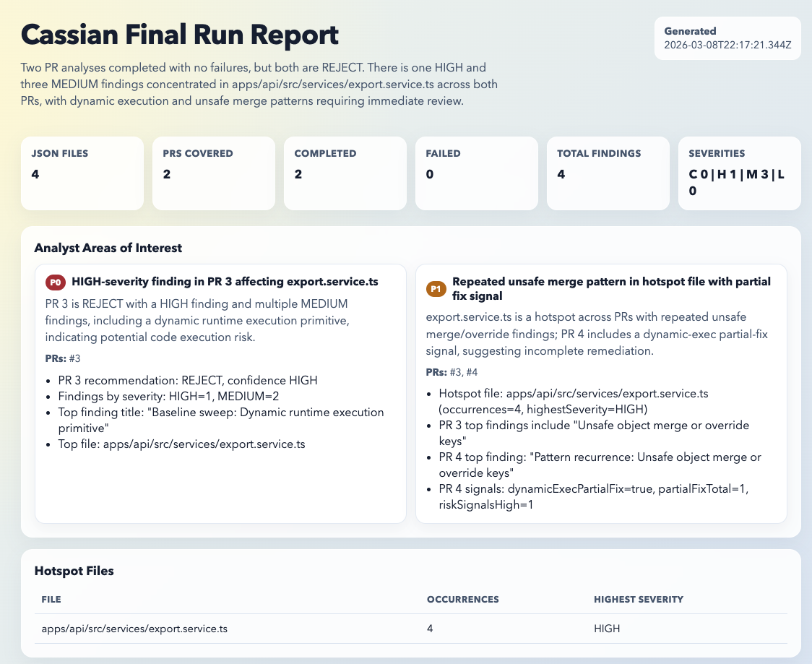Click the Completed count card
This screenshot has width=812, height=664.
(x=345, y=173)
